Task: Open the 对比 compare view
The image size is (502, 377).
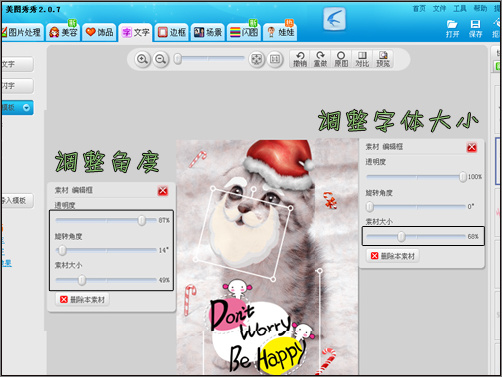Action: (x=362, y=59)
